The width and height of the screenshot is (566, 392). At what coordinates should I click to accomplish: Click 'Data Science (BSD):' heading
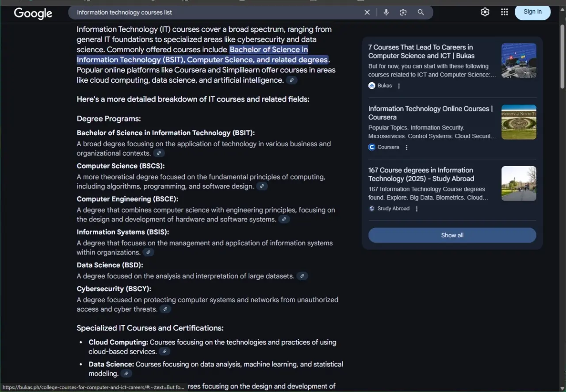[110, 265]
